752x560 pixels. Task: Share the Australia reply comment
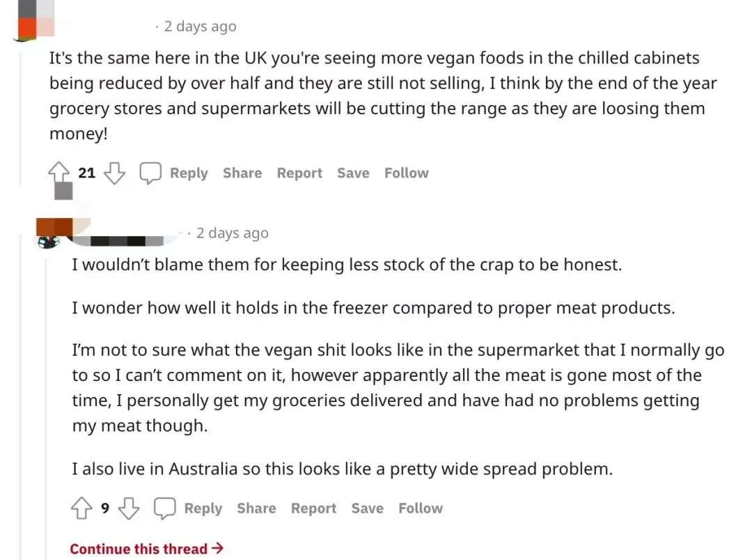pyautogui.click(x=256, y=508)
